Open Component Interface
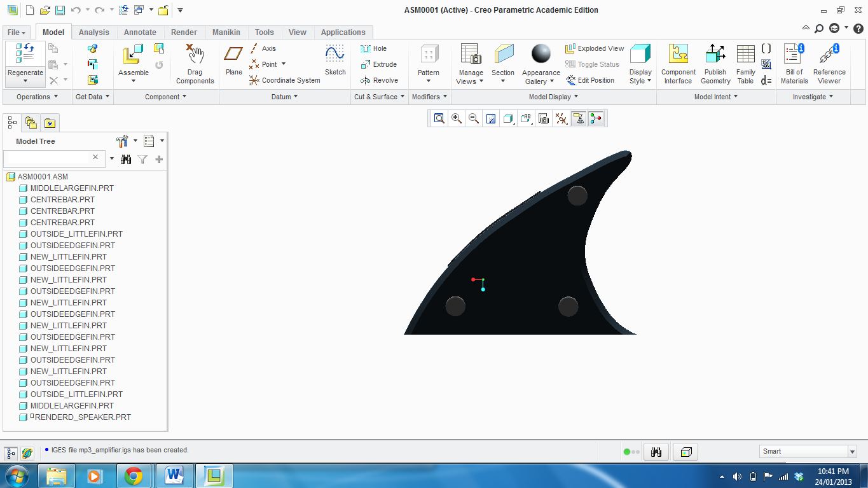 pyautogui.click(x=678, y=64)
